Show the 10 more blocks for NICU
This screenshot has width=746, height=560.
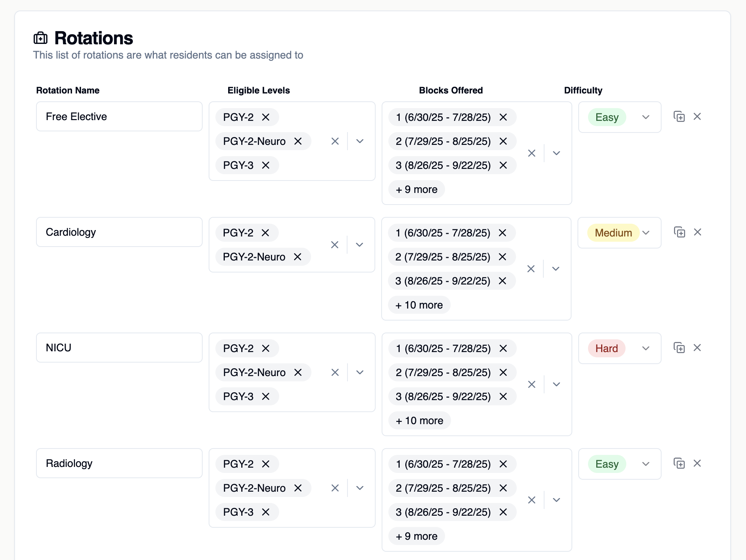tap(420, 421)
